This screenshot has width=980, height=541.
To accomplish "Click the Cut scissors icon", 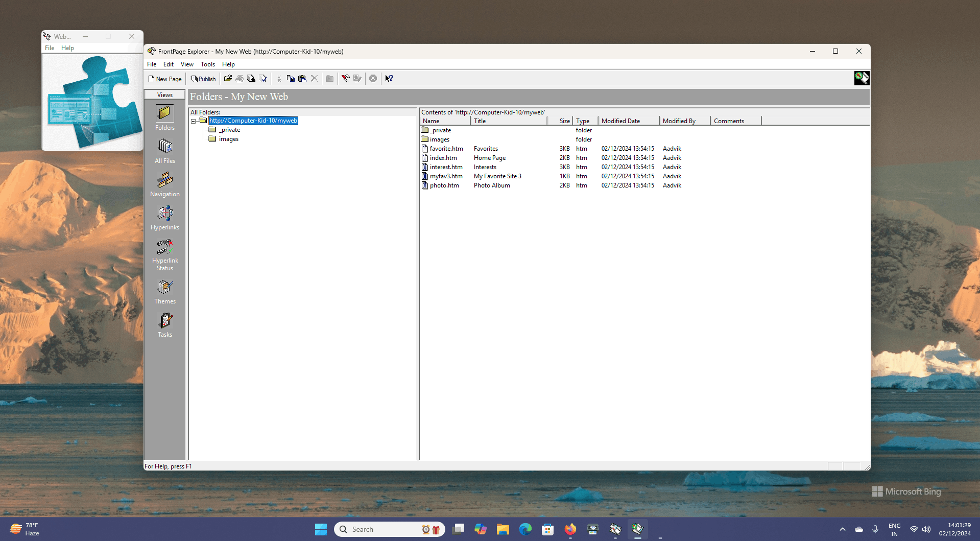I will (x=279, y=79).
